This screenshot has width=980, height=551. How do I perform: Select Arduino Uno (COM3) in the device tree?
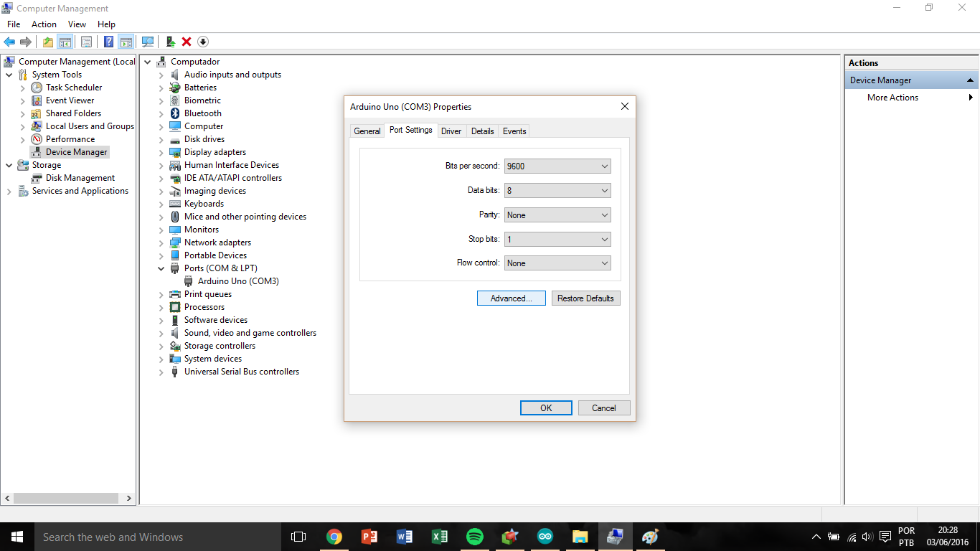[x=238, y=281]
